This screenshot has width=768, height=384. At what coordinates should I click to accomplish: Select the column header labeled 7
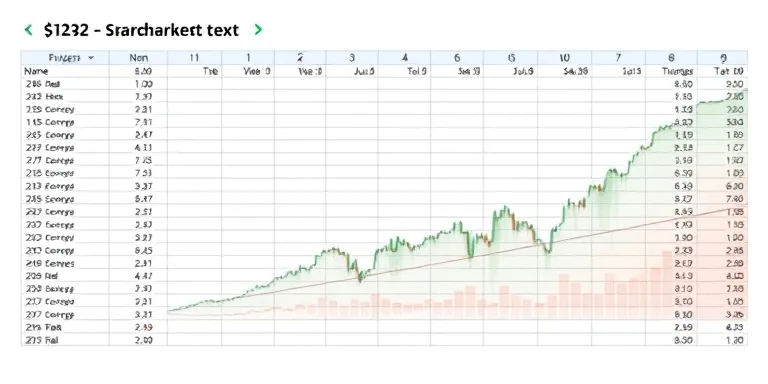pyautogui.click(x=618, y=58)
